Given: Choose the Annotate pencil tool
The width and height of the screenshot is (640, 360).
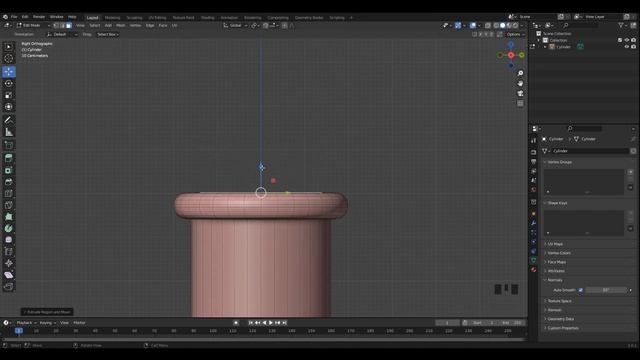Looking at the screenshot, I should pyautogui.click(x=9, y=120).
